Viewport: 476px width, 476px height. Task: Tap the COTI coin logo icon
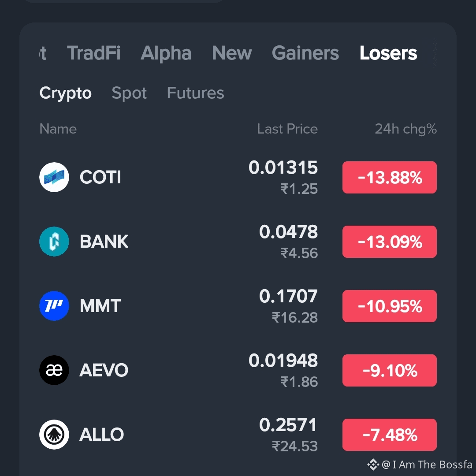point(54,177)
